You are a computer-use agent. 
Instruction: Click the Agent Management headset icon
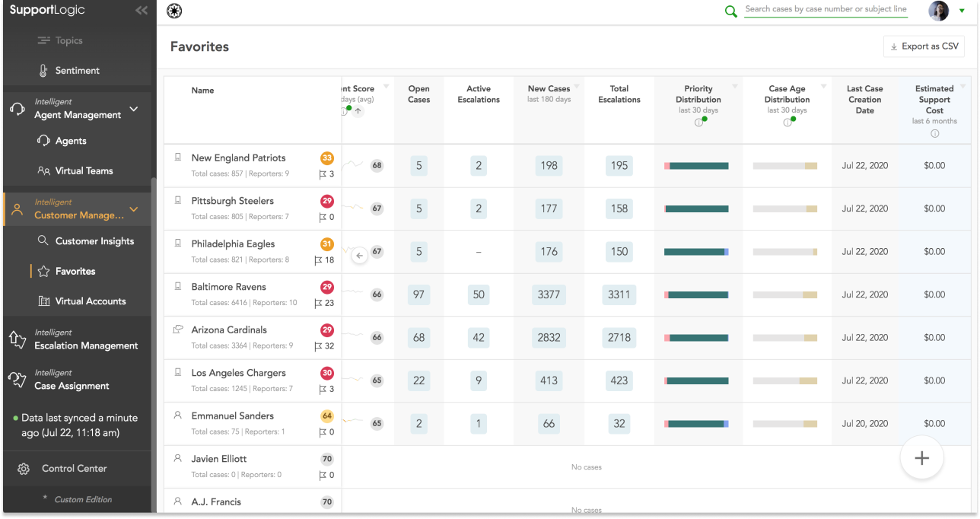(17, 109)
